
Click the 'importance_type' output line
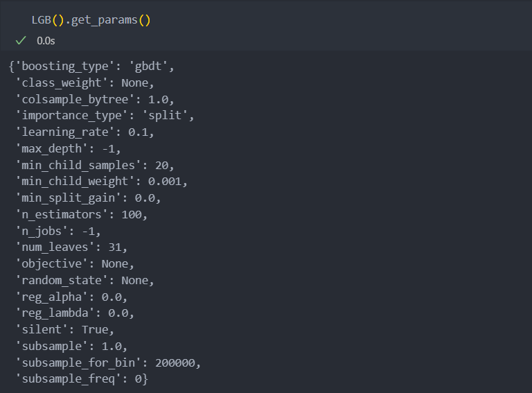coord(105,116)
